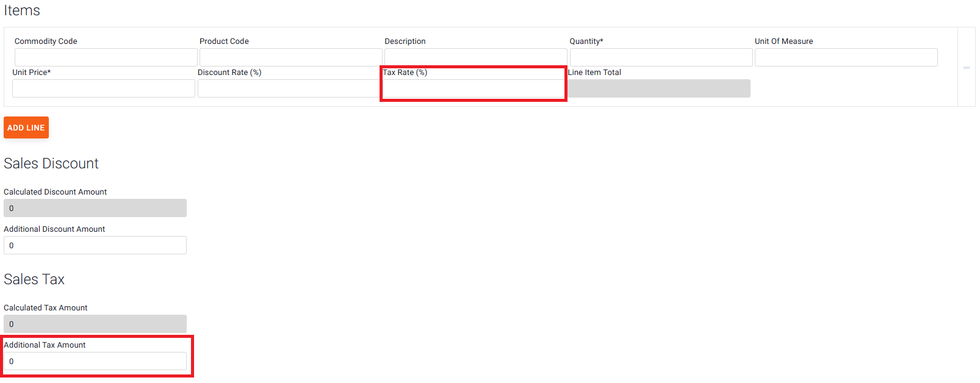The width and height of the screenshot is (980, 383).
Task: Click the Items section heading
Action: click(22, 10)
